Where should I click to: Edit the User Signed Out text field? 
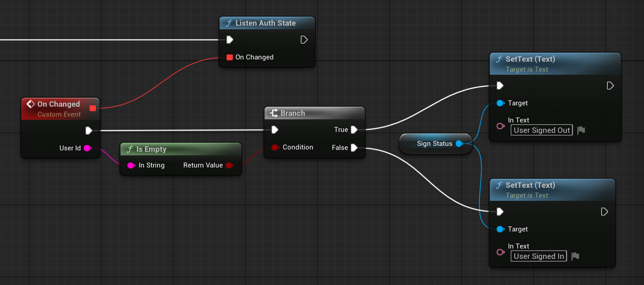542,131
